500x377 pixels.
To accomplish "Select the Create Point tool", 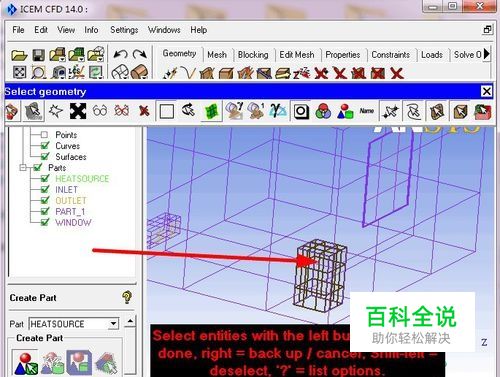I will pyautogui.click(x=170, y=73).
